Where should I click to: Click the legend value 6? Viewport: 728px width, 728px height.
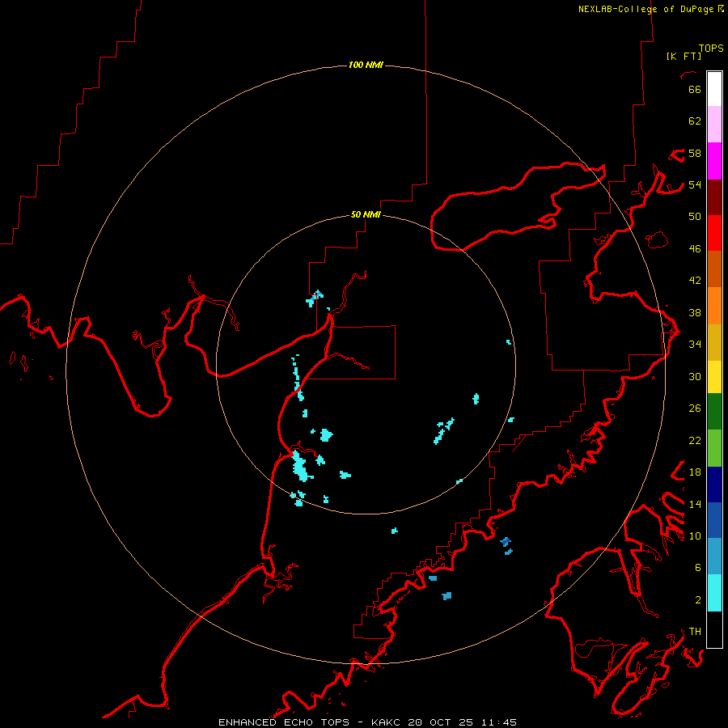pos(697,568)
